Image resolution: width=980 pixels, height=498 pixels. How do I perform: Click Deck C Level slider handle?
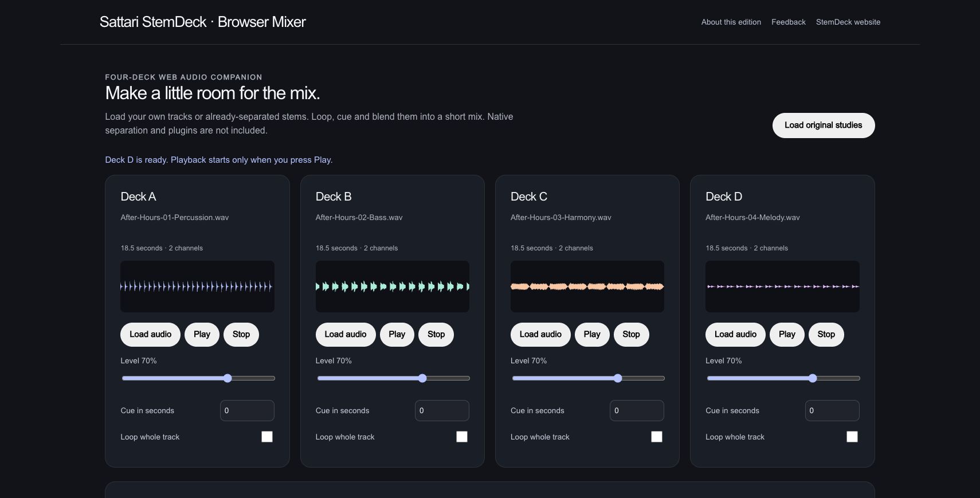click(x=618, y=378)
